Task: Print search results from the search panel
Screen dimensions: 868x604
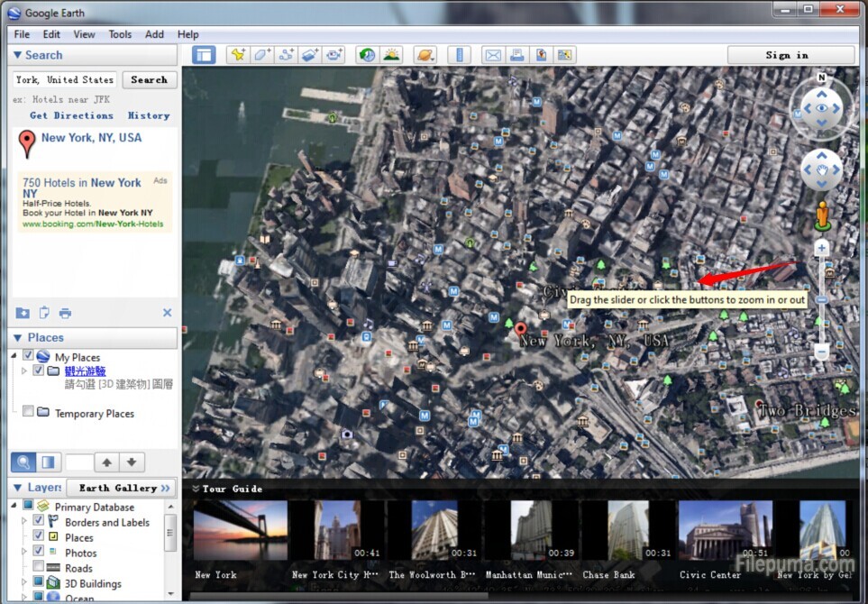Action: pyautogui.click(x=65, y=313)
